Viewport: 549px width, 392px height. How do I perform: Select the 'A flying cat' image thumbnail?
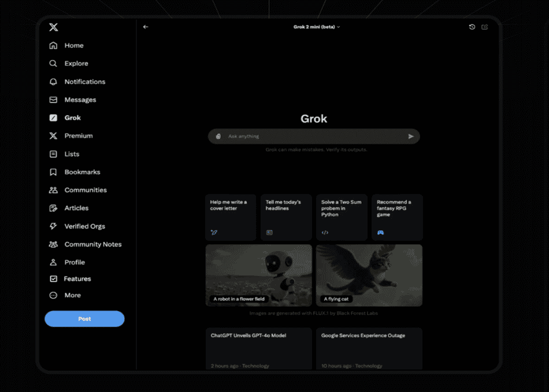[369, 275]
